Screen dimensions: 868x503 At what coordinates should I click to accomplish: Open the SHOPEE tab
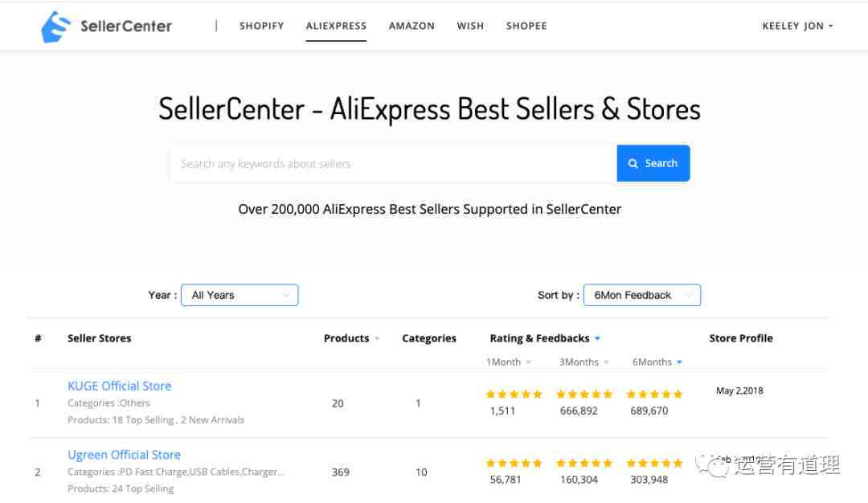(x=526, y=26)
